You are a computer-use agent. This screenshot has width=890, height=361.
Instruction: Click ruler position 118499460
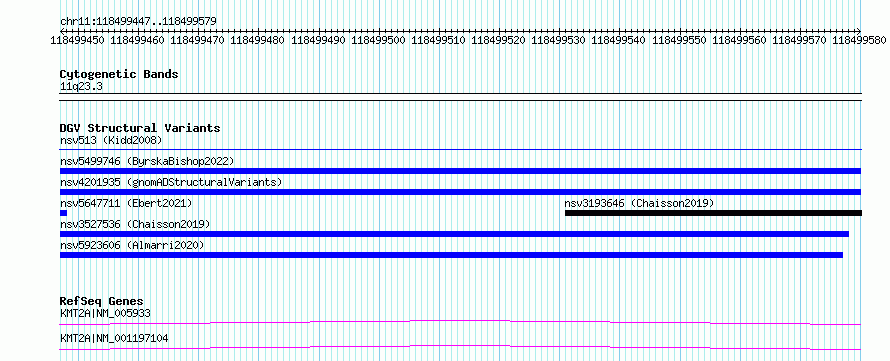[138, 40]
